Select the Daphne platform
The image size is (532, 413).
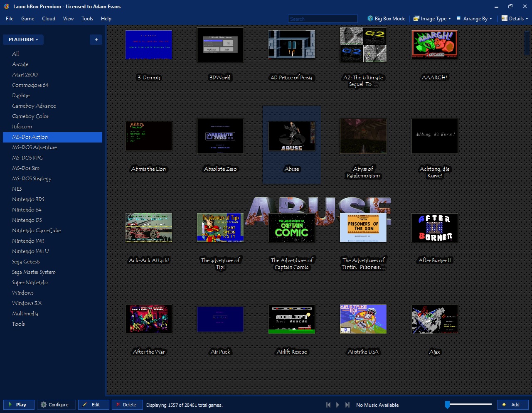click(52, 95)
